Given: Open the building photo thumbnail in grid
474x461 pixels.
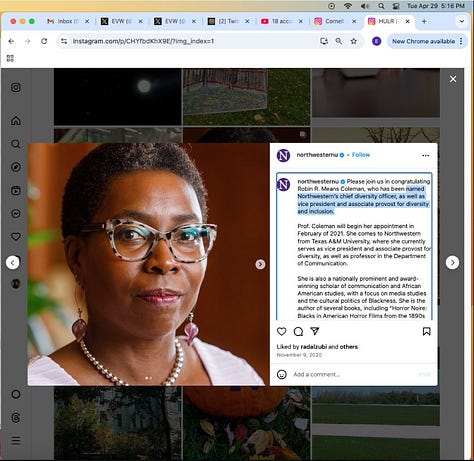Looking at the screenshot, I should click(x=118, y=423).
